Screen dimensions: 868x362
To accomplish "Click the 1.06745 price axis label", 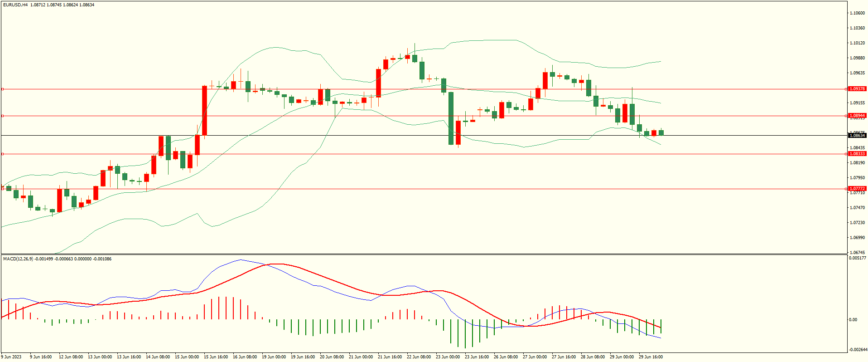I will click(x=857, y=253).
